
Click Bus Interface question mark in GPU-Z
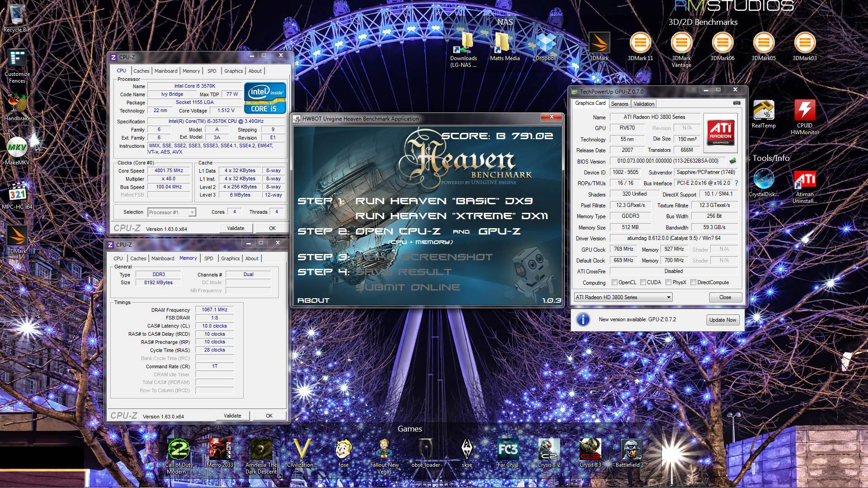click(x=736, y=183)
